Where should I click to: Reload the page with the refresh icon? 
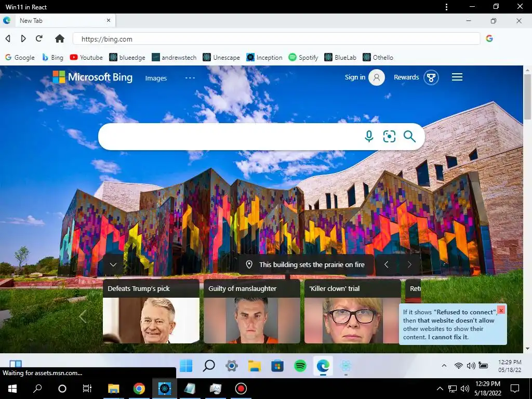(39, 38)
